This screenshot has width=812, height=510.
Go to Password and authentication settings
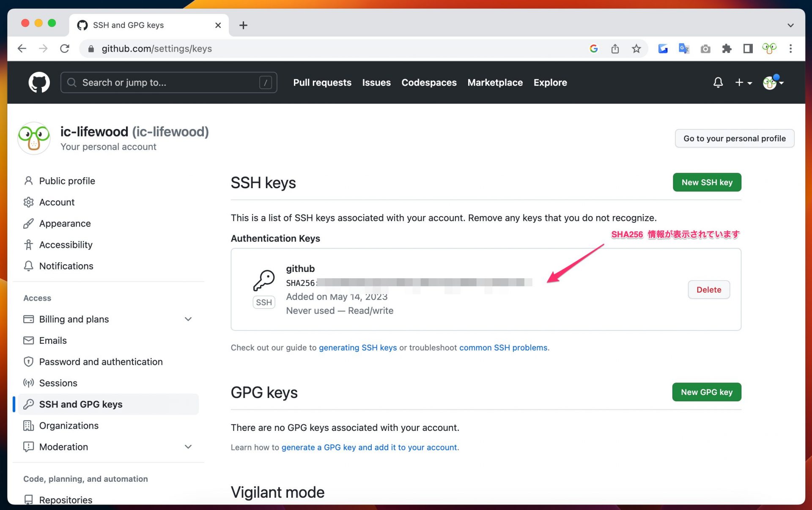tap(101, 362)
